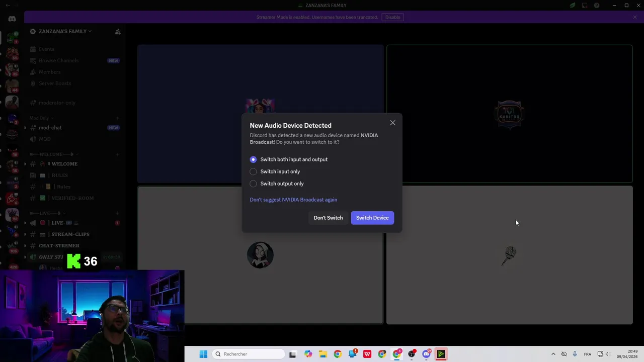Open the LIVE announcement channel
The height and width of the screenshot is (362, 644).
[x=74, y=223]
